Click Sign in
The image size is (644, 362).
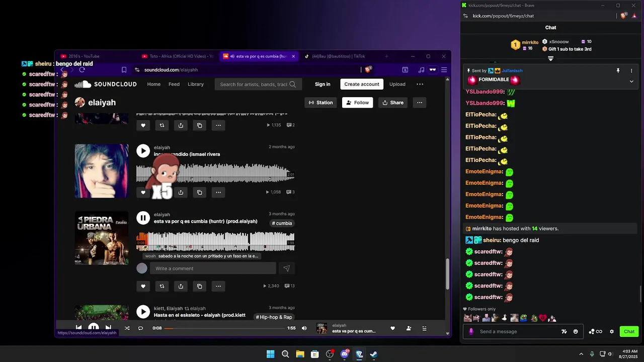pos(323,84)
